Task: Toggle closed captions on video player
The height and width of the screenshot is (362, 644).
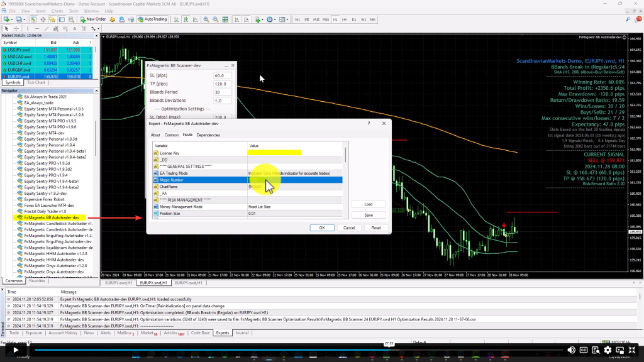Action: (x=584, y=350)
